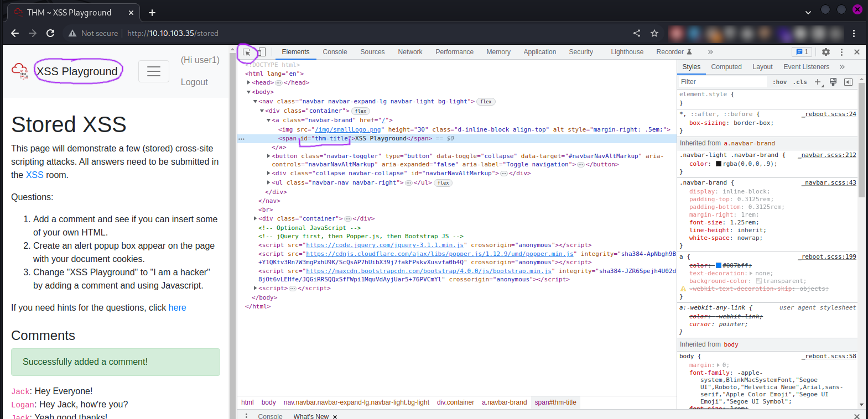This screenshot has width=868, height=419.
Task: Open a new browser tab
Action: point(152,13)
